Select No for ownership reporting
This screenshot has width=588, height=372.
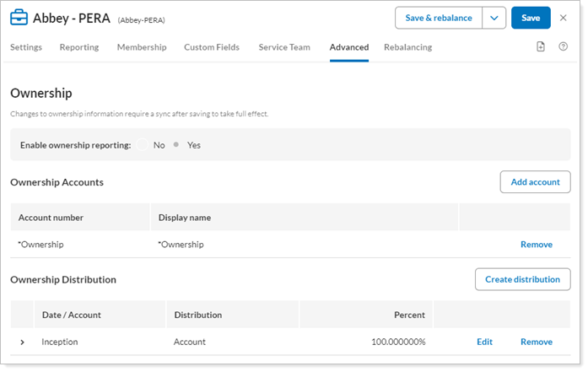coord(143,145)
